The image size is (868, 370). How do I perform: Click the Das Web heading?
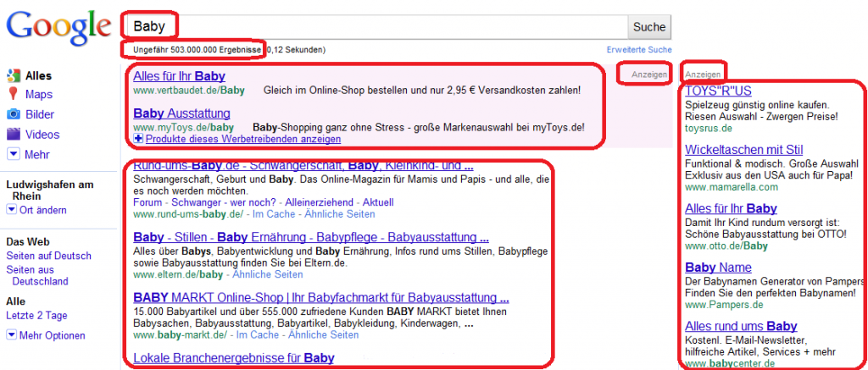pos(28,241)
